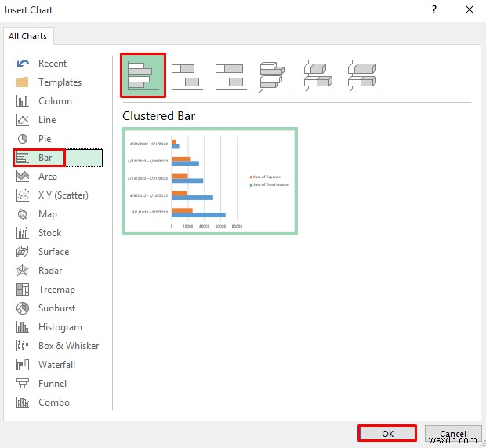
Task: Click the Column chart icon
Action: pos(22,101)
